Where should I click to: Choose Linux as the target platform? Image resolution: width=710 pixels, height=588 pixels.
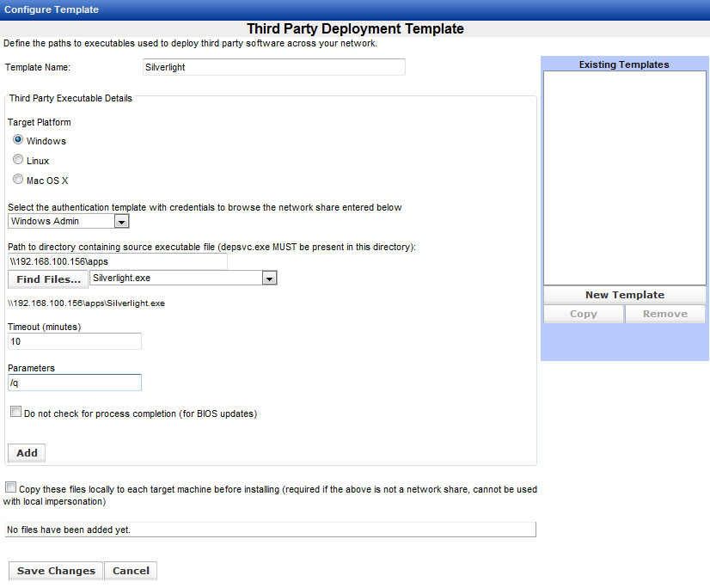click(x=18, y=160)
